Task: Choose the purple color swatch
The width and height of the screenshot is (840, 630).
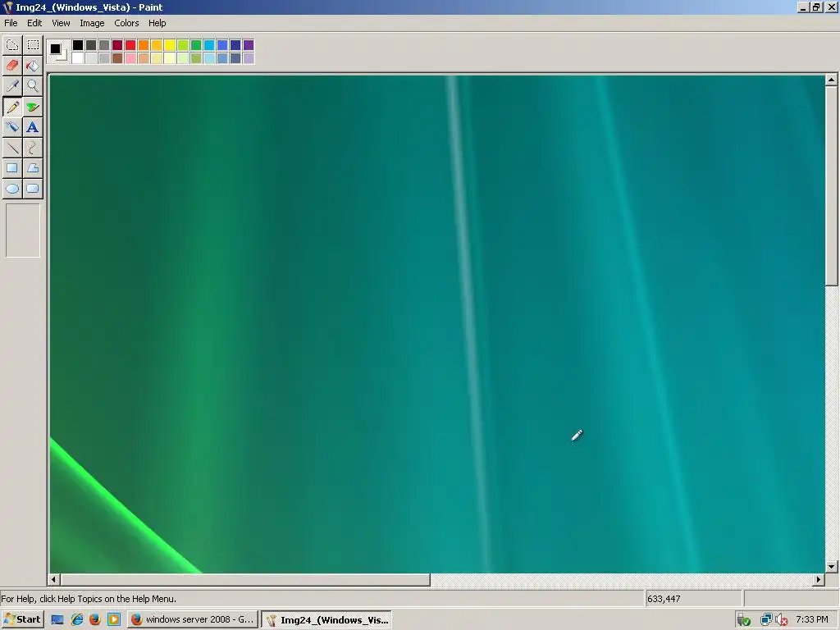Action: [x=249, y=45]
